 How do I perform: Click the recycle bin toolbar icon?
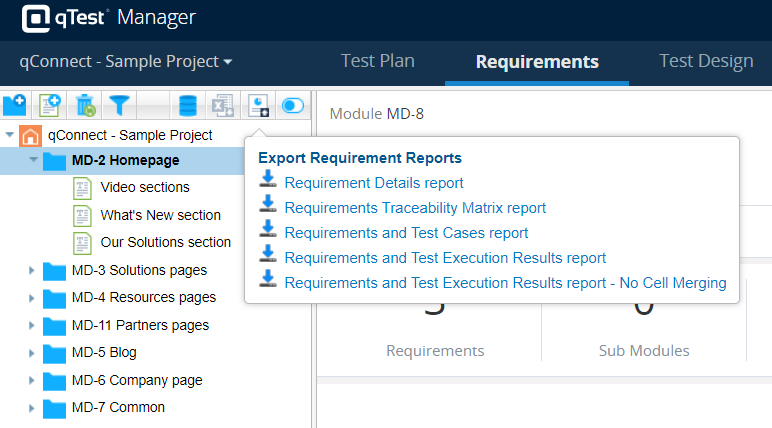pos(85,104)
